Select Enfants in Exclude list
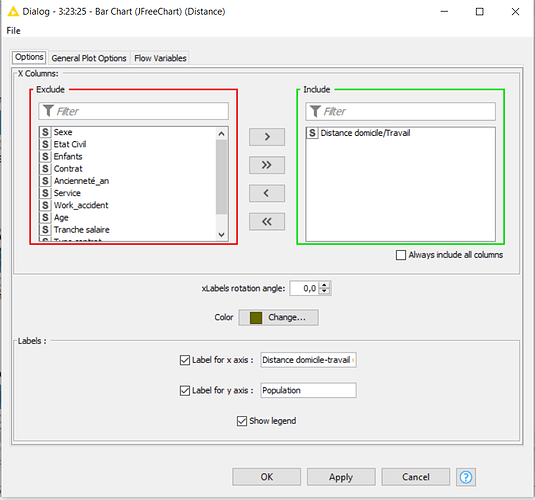This screenshot has width=535, height=500. (128, 157)
